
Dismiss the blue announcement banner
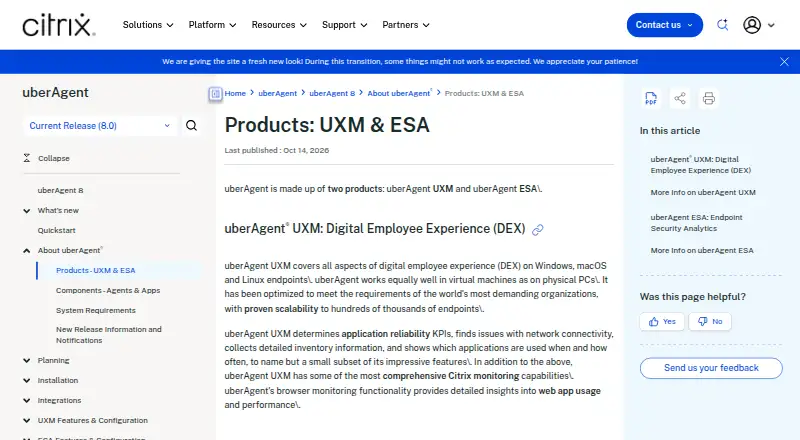tap(784, 61)
